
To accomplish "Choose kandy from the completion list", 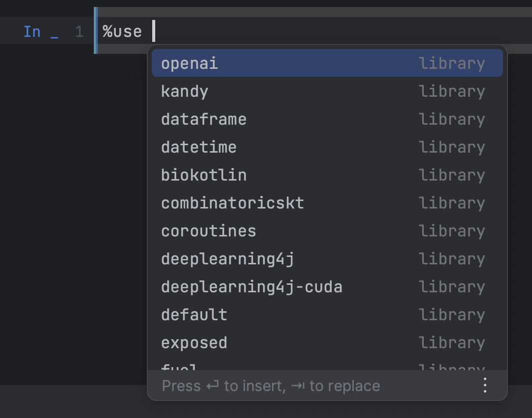I will pos(327,91).
